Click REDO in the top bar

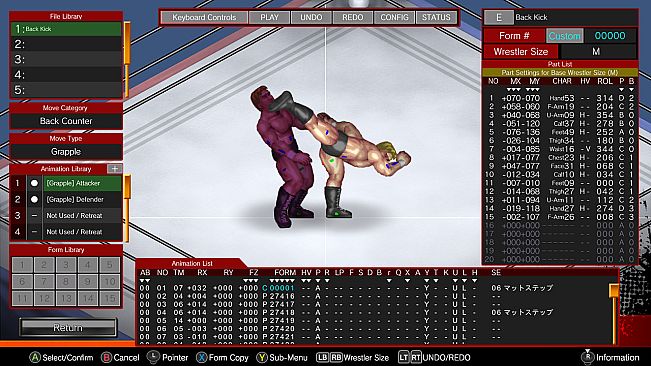[x=352, y=17]
